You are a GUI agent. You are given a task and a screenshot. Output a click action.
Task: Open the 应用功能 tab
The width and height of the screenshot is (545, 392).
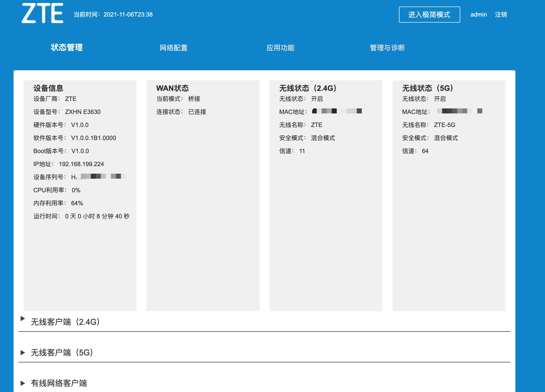(x=282, y=48)
